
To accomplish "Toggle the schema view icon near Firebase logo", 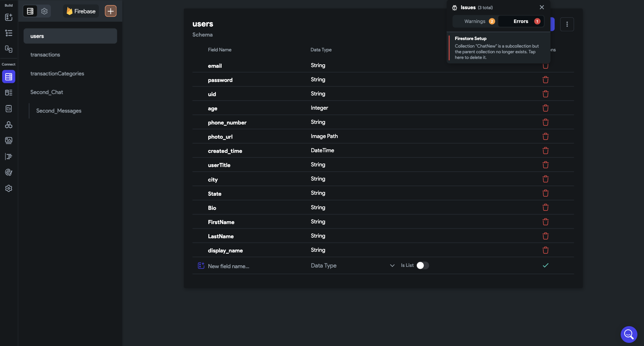I will pos(30,11).
